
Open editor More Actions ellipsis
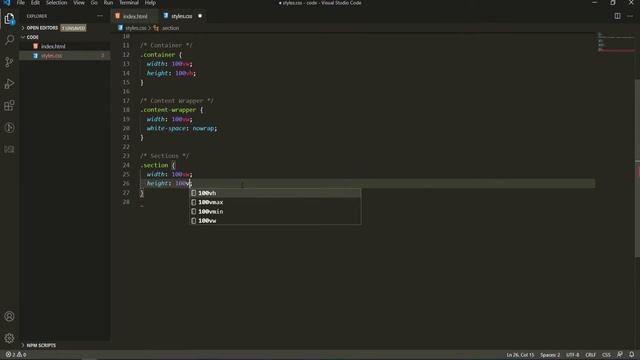click(630, 16)
